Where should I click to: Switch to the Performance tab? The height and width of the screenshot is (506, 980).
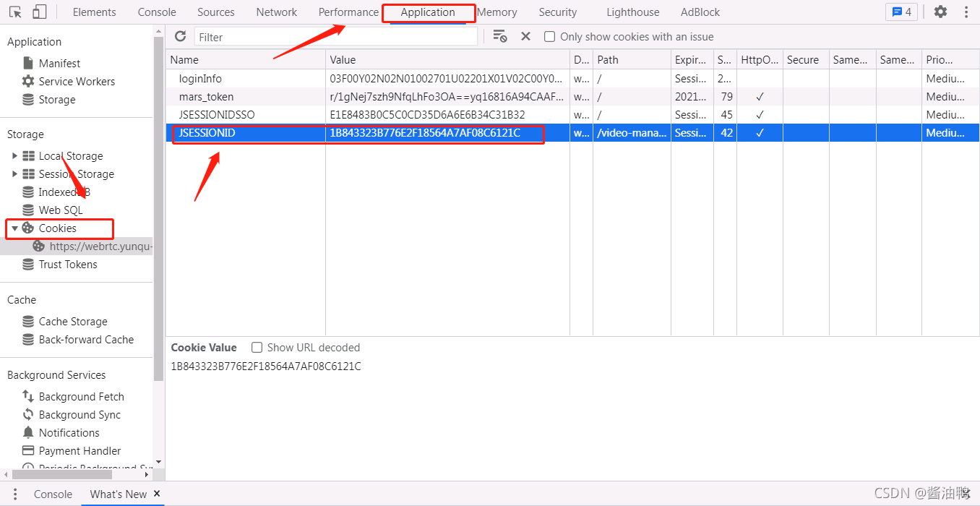click(x=348, y=12)
